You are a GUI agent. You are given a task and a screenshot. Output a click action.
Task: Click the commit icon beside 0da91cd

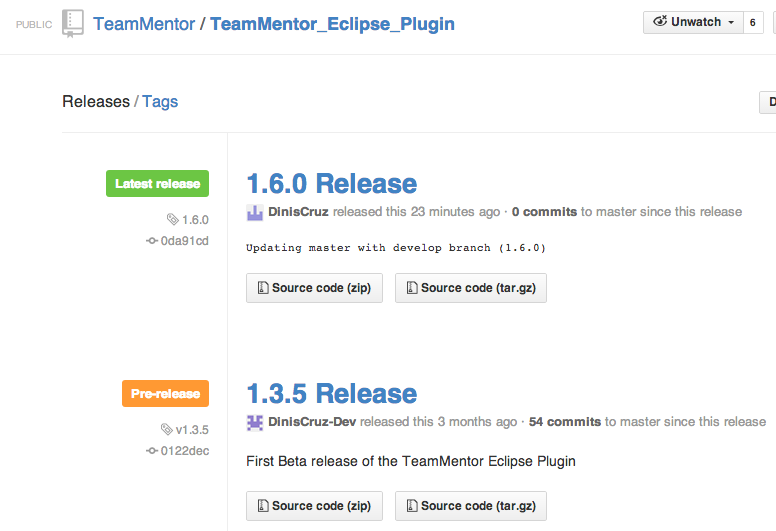[x=152, y=240]
